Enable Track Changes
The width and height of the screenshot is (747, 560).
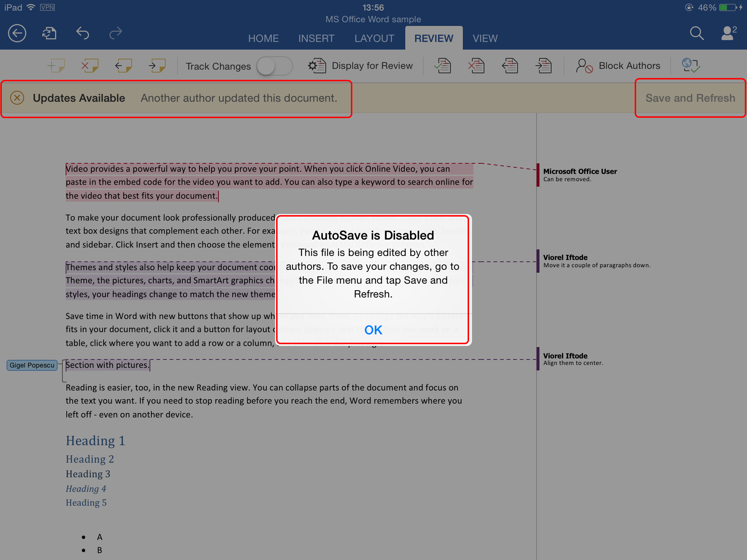click(x=274, y=66)
